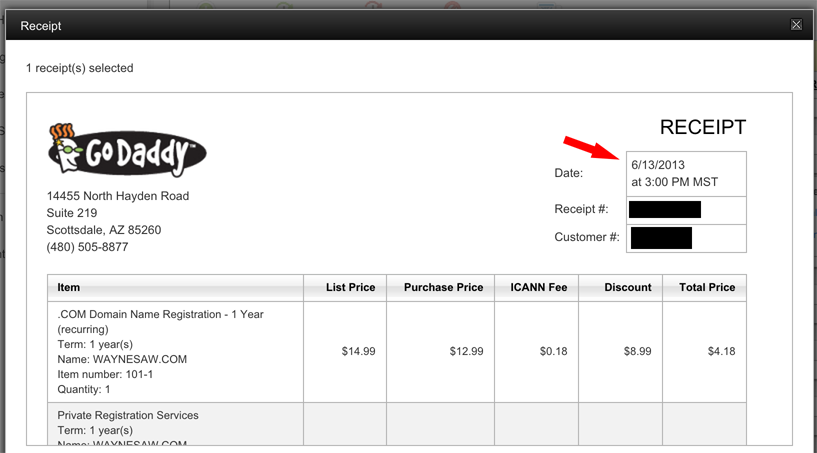The image size is (817, 453).
Task: Click the GoDaddy logo
Action: 127,150
